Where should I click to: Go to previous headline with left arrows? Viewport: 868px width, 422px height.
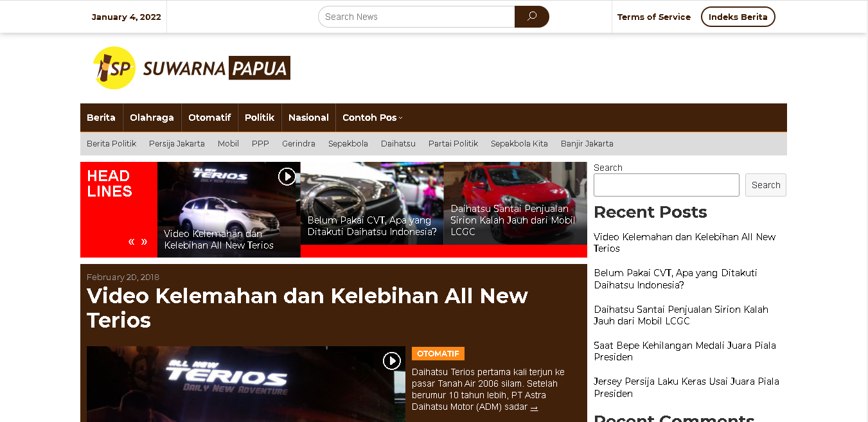(132, 242)
